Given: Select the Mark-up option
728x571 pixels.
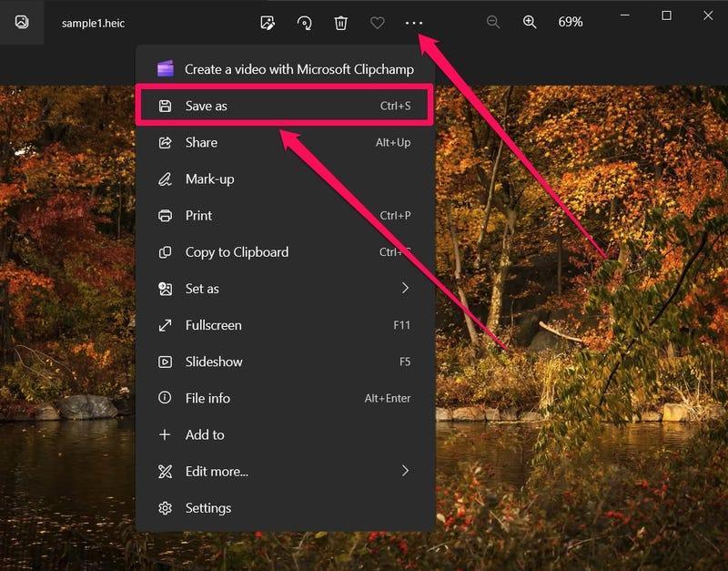Looking at the screenshot, I should pos(285,178).
